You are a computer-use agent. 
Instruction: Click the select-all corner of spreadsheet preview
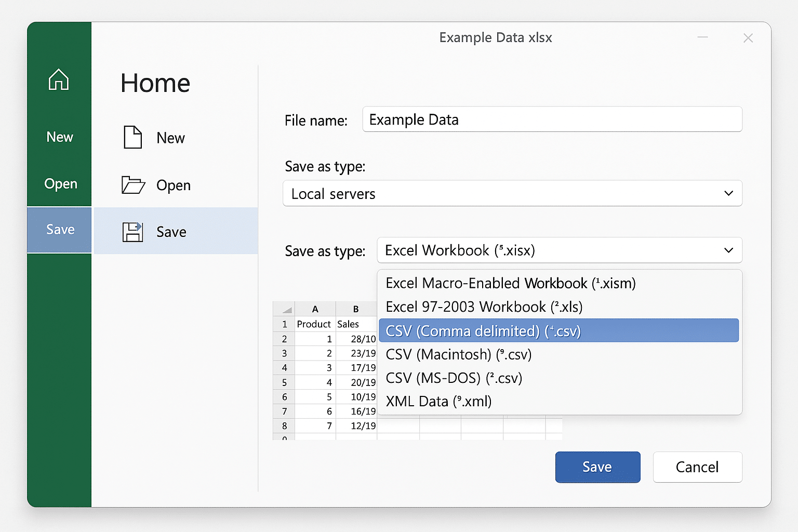click(284, 309)
